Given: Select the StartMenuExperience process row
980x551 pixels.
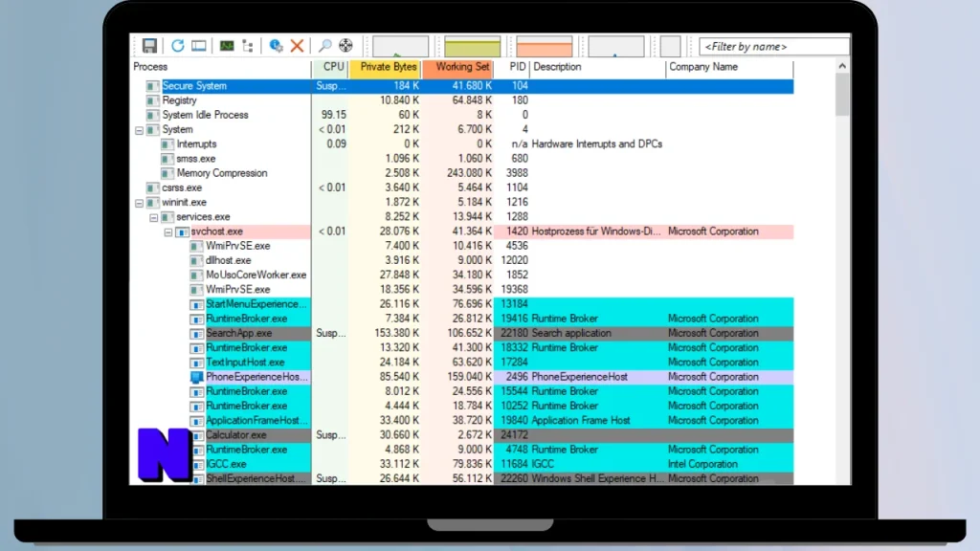Looking at the screenshot, I should pyautogui.click(x=462, y=304).
